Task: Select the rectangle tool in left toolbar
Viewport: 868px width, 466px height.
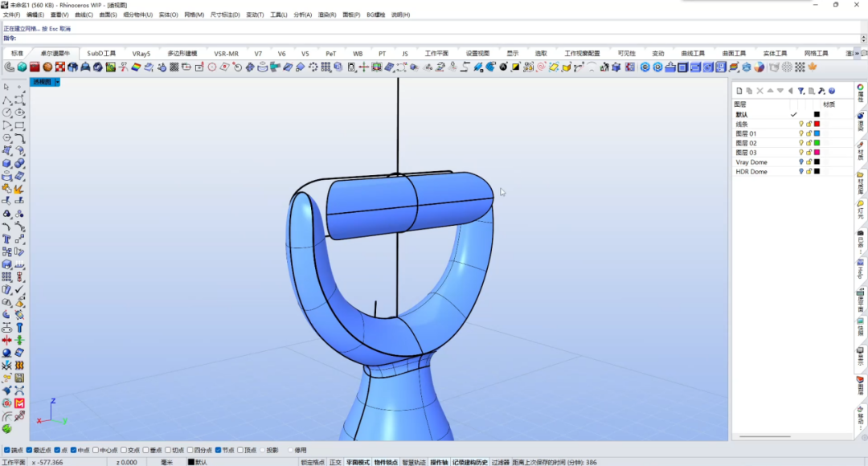Action: tap(19, 125)
